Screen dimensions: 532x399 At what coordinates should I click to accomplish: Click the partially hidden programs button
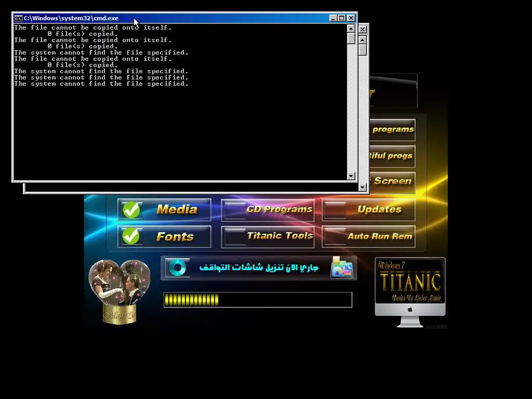click(x=393, y=130)
